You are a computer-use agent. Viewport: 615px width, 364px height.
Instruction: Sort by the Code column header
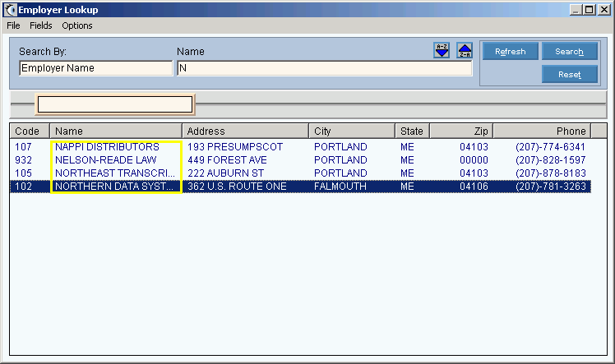(x=30, y=131)
